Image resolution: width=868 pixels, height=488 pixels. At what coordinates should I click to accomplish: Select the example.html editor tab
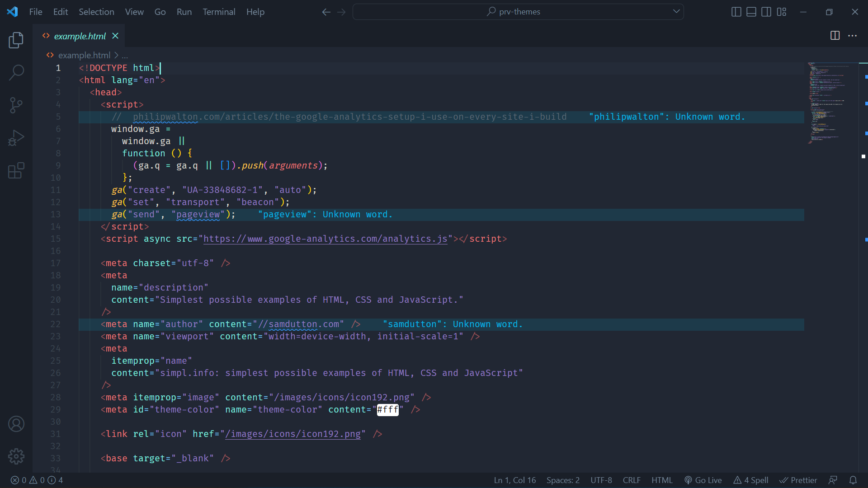click(80, 36)
